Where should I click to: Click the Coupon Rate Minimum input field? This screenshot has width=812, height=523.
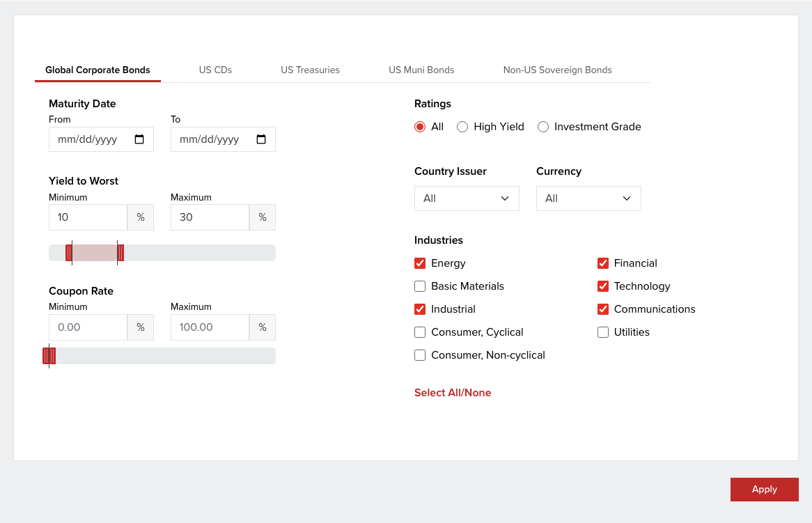tap(88, 327)
